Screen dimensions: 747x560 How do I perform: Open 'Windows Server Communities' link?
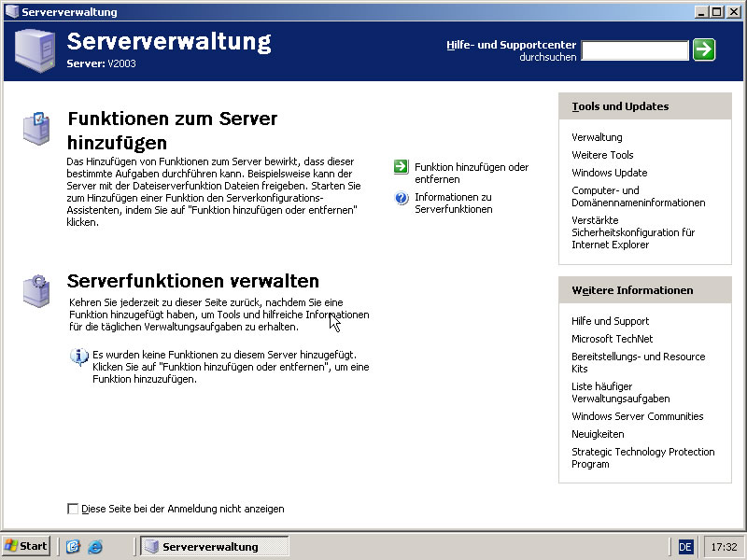click(x=637, y=416)
